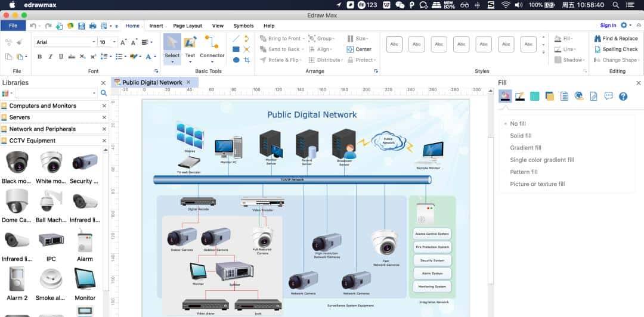644x317 pixels.
Task: Select the crop tool in Basic Tools
Action: point(246,60)
